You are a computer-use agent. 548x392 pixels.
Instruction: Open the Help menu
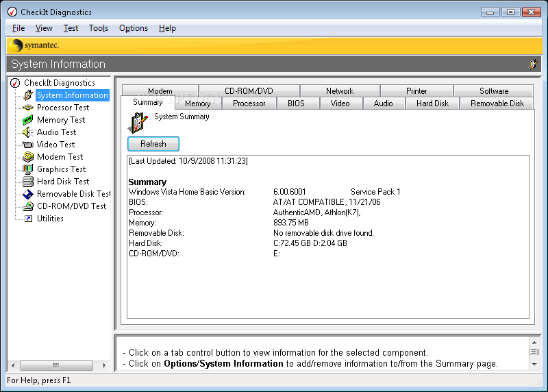[167, 28]
